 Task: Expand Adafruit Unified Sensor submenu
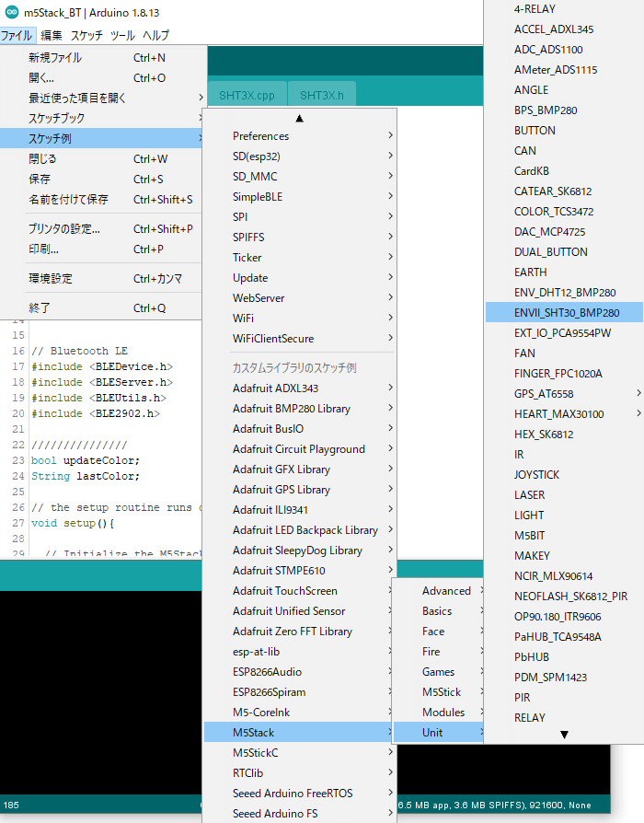click(x=299, y=611)
